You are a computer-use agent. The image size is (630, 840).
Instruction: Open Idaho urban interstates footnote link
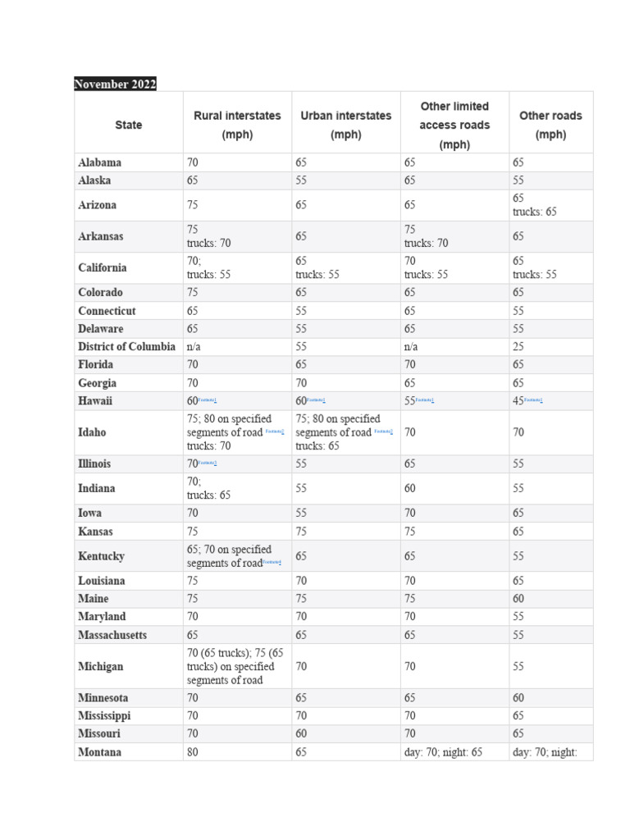pos(384,431)
